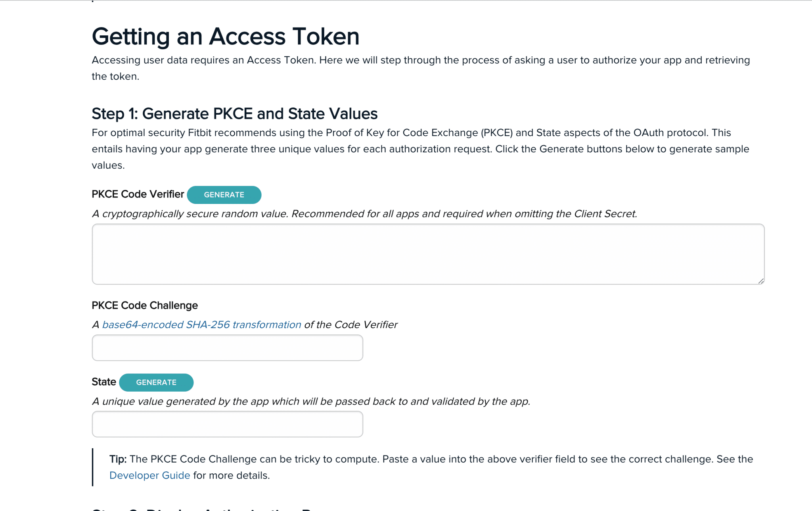Click the "PKCE Code Verifier" label
The height and width of the screenshot is (511, 812).
(138, 194)
